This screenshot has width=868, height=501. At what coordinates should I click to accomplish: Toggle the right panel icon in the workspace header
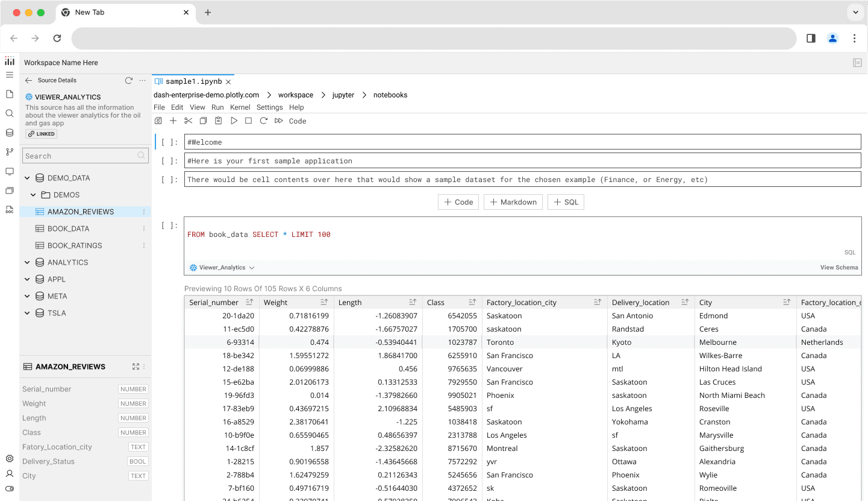pos(857,63)
